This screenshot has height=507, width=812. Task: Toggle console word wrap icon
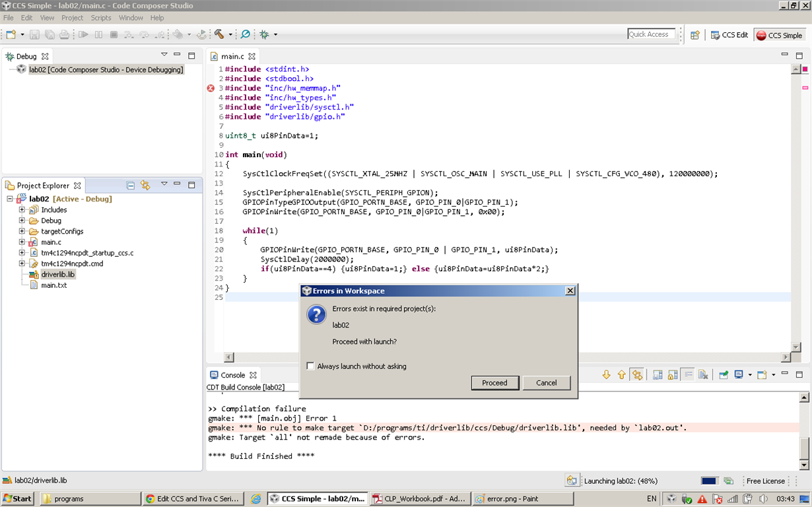pos(687,374)
